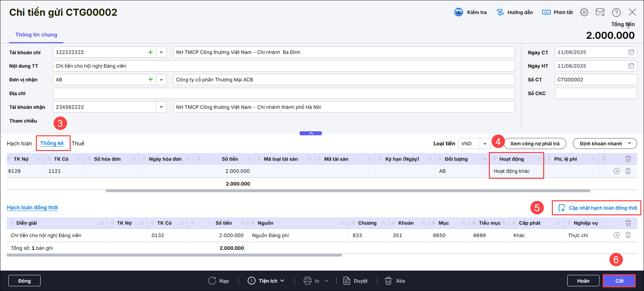
Task: Expand the Loại tiền VND dropdown
Action: pyautogui.click(x=485, y=144)
